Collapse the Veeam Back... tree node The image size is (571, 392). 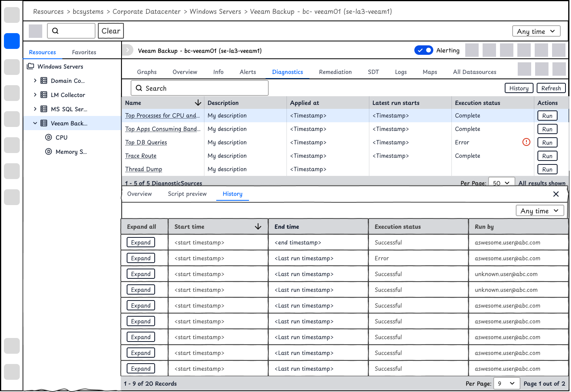click(x=35, y=123)
